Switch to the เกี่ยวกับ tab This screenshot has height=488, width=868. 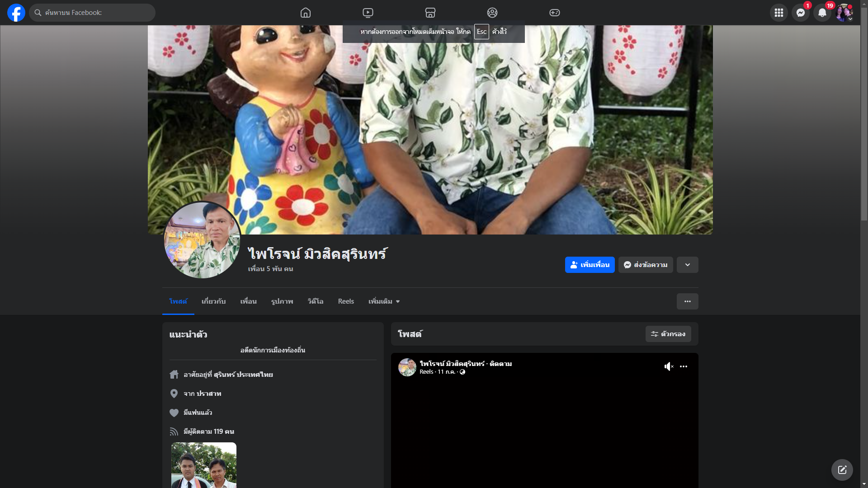coord(214,301)
